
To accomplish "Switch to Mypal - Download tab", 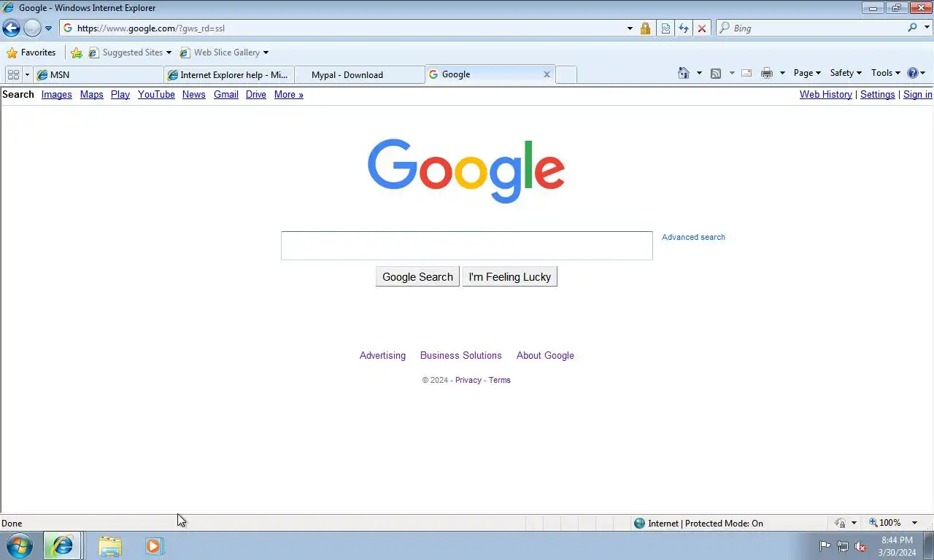I will coord(359,74).
